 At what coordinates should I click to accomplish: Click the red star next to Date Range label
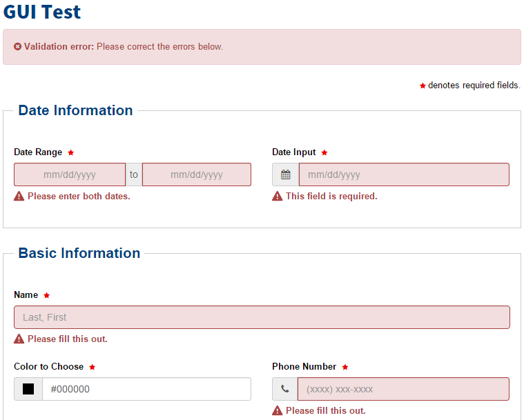tap(70, 152)
